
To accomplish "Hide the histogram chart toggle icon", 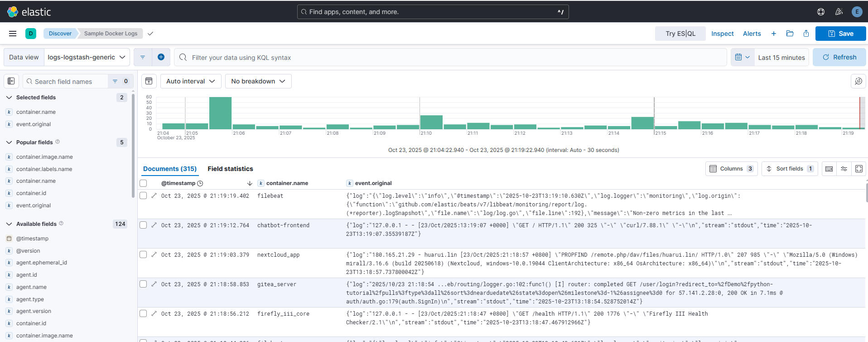I will (x=149, y=81).
